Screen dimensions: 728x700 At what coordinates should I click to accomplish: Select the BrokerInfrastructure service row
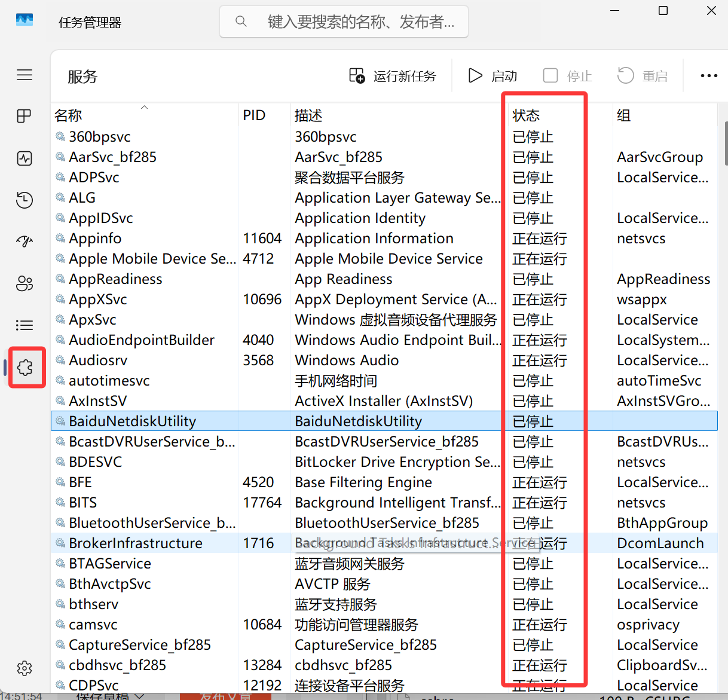tap(384, 543)
